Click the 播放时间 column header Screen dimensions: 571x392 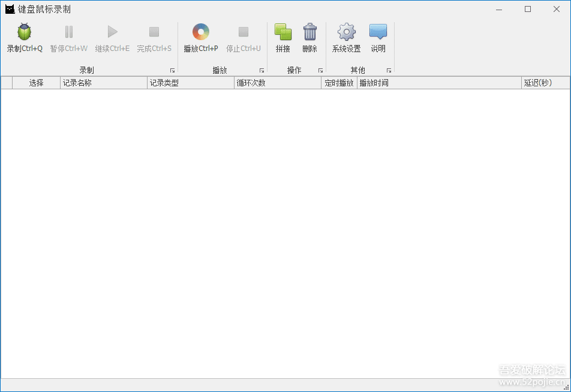tap(439, 83)
